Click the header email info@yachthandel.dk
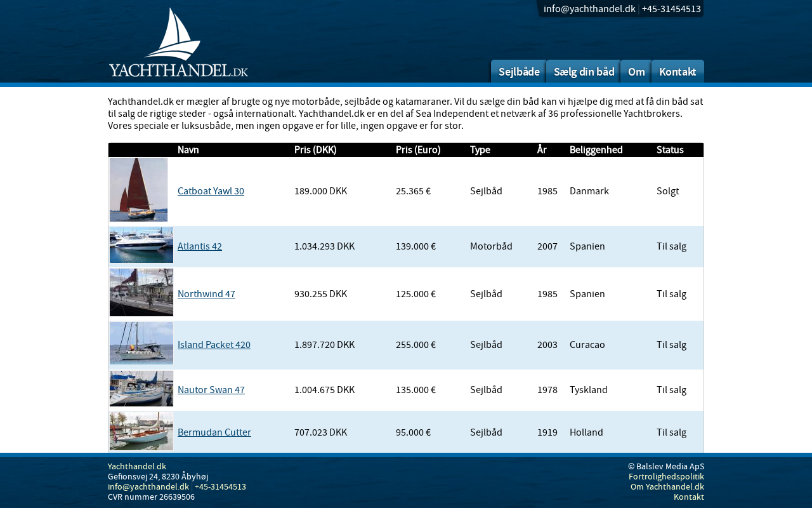The width and height of the screenshot is (812, 508). [x=589, y=9]
